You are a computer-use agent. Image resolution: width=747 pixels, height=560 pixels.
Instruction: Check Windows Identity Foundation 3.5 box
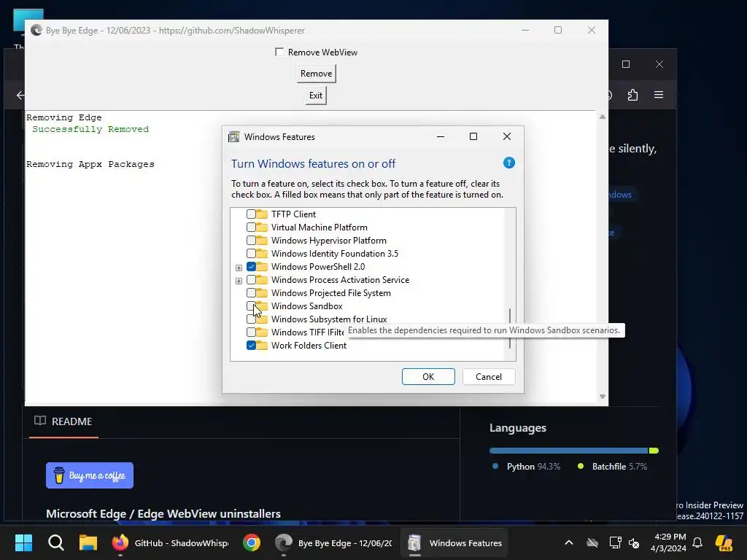pyautogui.click(x=251, y=253)
